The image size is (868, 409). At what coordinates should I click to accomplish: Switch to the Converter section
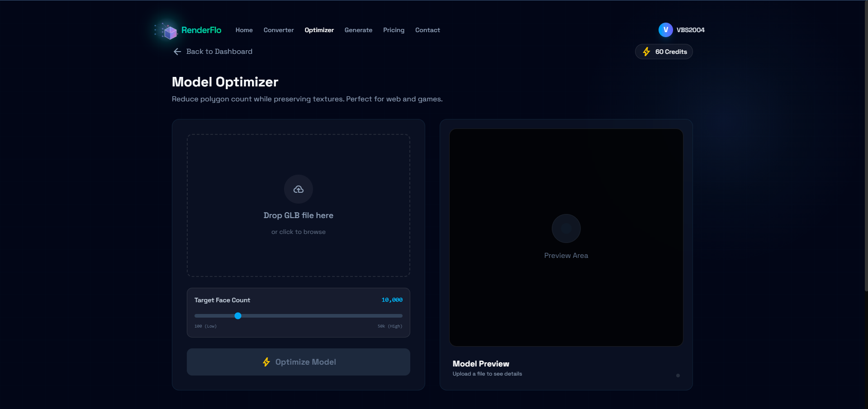point(278,30)
